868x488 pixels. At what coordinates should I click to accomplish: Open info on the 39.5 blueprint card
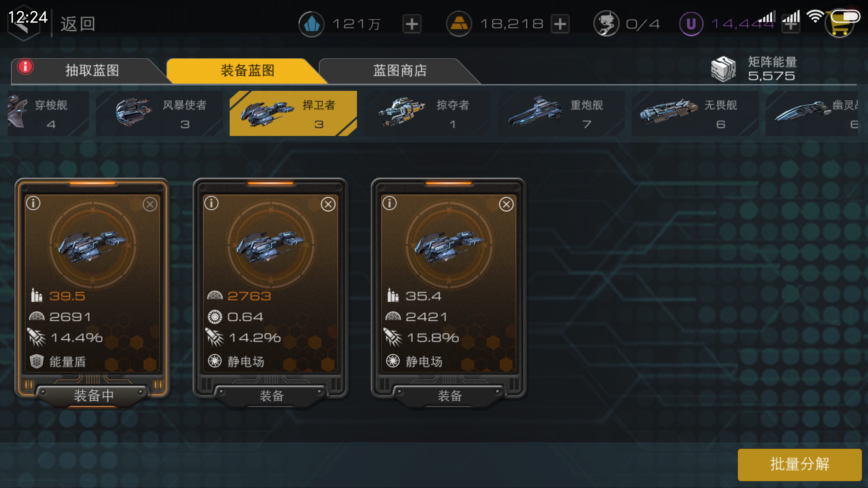pos(33,203)
